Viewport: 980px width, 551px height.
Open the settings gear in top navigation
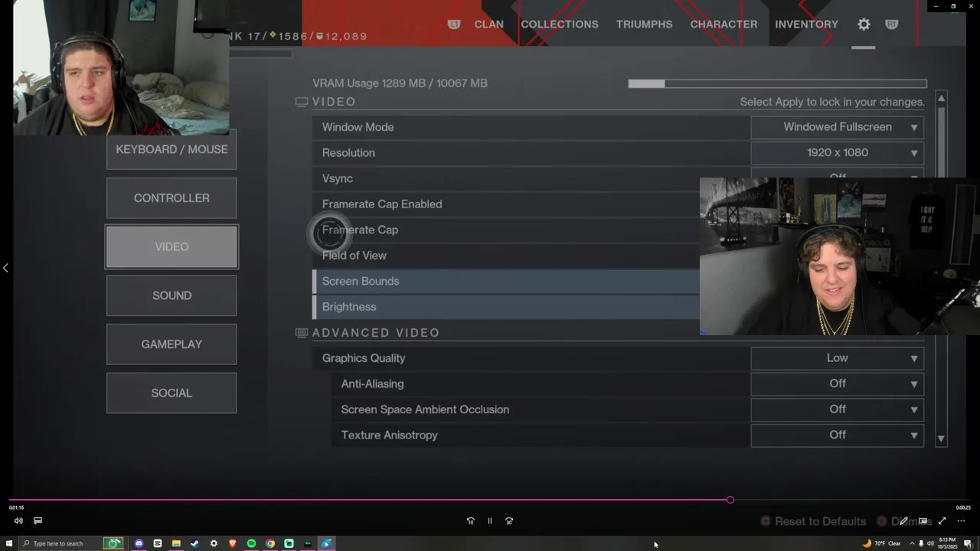click(x=864, y=24)
